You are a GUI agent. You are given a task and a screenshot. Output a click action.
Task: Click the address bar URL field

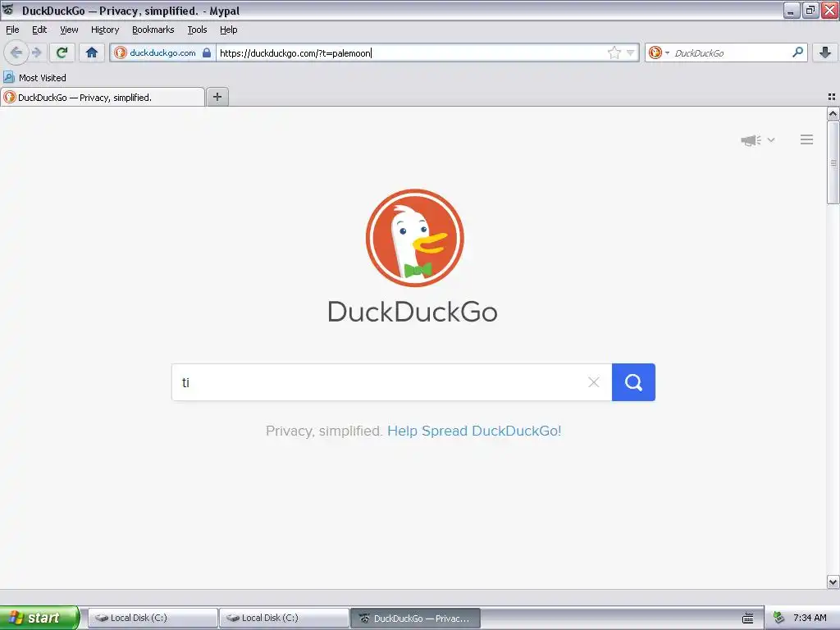[x=411, y=52]
